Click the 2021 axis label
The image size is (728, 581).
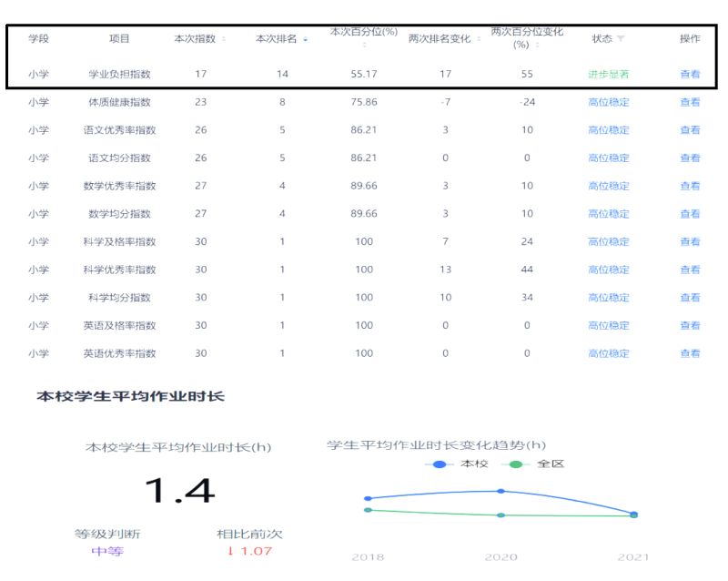[633, 556]
